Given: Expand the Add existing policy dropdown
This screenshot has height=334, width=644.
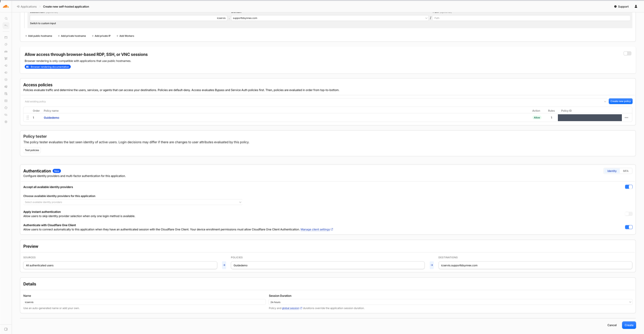Looking at the screenshot, I should (315, 101).
